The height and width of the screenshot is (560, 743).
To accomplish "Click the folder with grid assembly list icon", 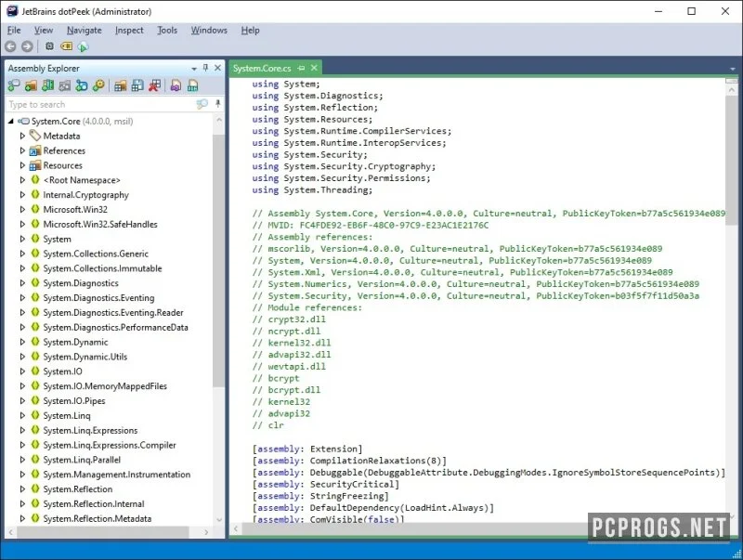I will click(x=121, y=85).
